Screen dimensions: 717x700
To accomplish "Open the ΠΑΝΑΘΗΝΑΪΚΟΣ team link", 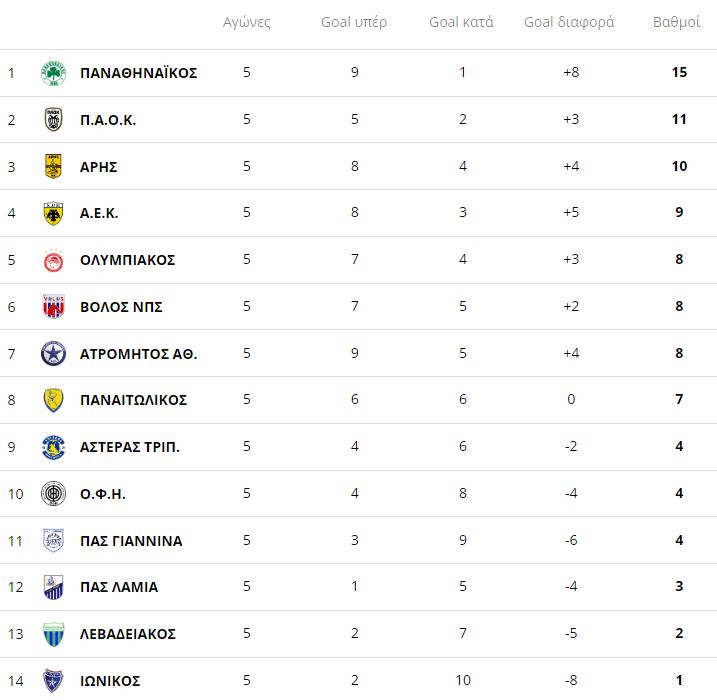I will coord(138,73).
